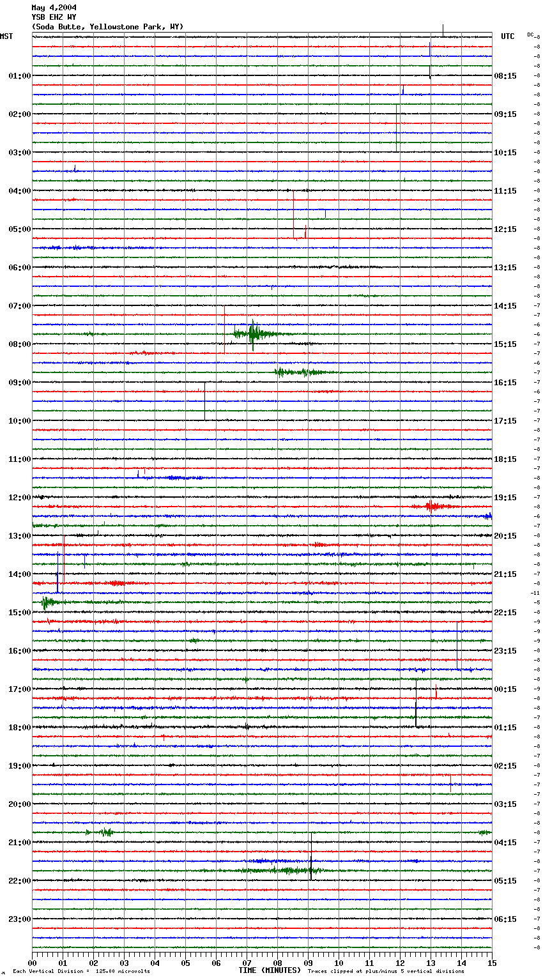This screenshot has width=543, height=980.
Task: Select the 04:00 MST row label
Action: (x=20, y=191)
